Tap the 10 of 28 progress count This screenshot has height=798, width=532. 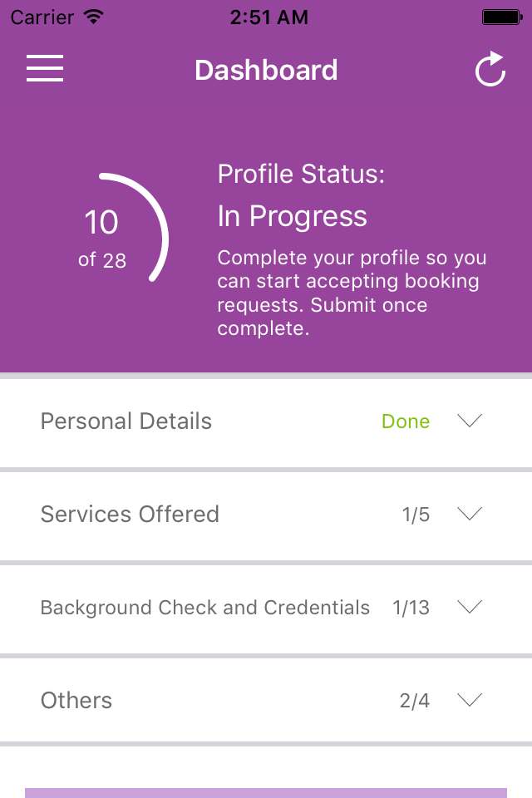101,239
